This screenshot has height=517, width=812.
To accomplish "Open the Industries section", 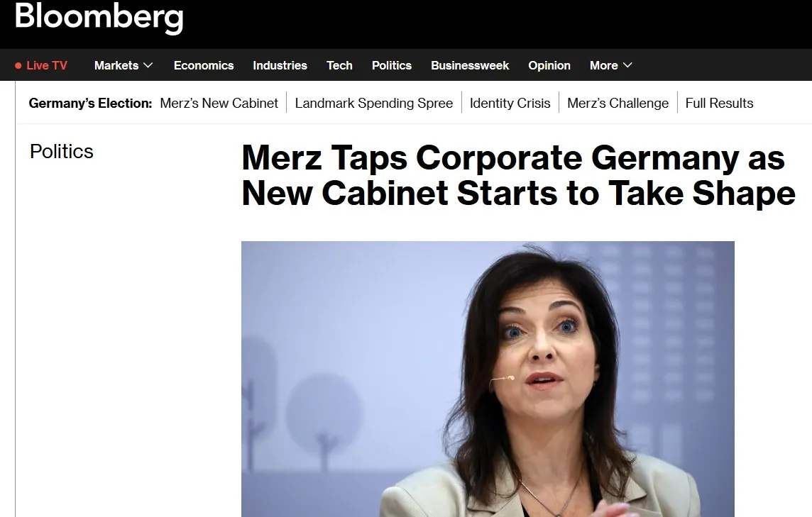I will [x=280, y=65].
